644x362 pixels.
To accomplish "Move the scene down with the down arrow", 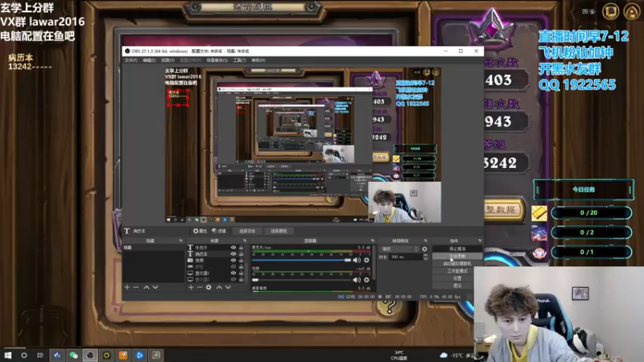I will coord(155,287).
